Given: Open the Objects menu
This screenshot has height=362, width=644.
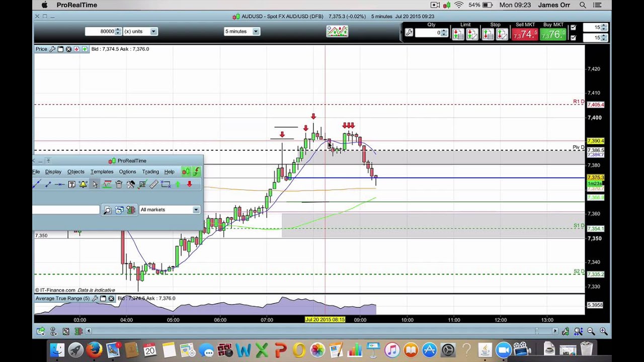Looking at the screenshot, I should (x=76, y=171).
